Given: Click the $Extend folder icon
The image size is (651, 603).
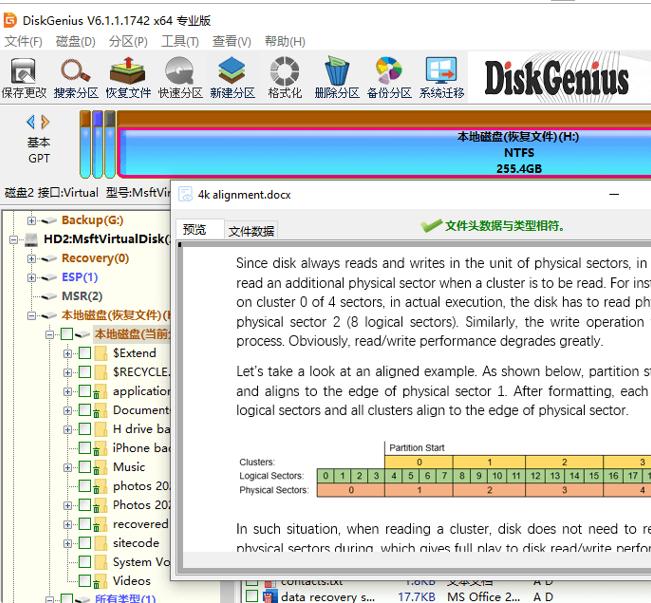Looking at the screenshot, I should tap(101, 353).
